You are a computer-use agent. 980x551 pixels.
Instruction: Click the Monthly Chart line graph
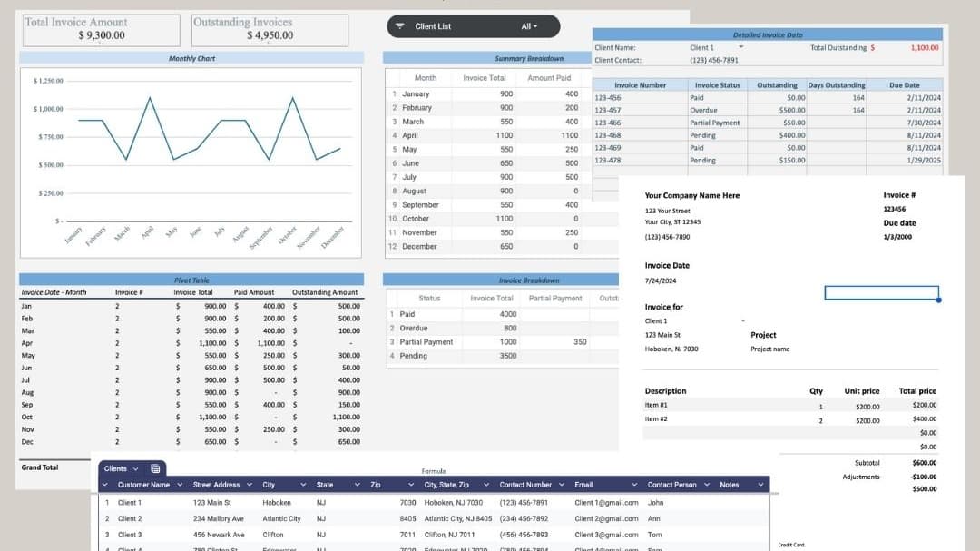click(x=191, y=162)
